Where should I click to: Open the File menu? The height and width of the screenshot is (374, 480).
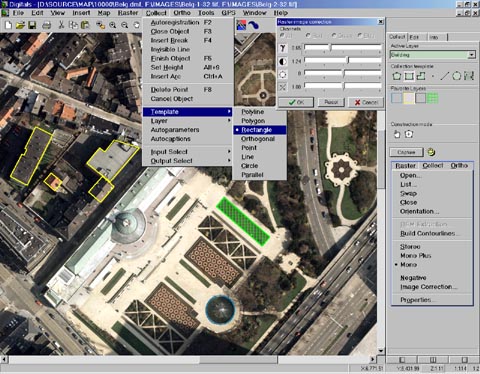click(x=18, y=13)
